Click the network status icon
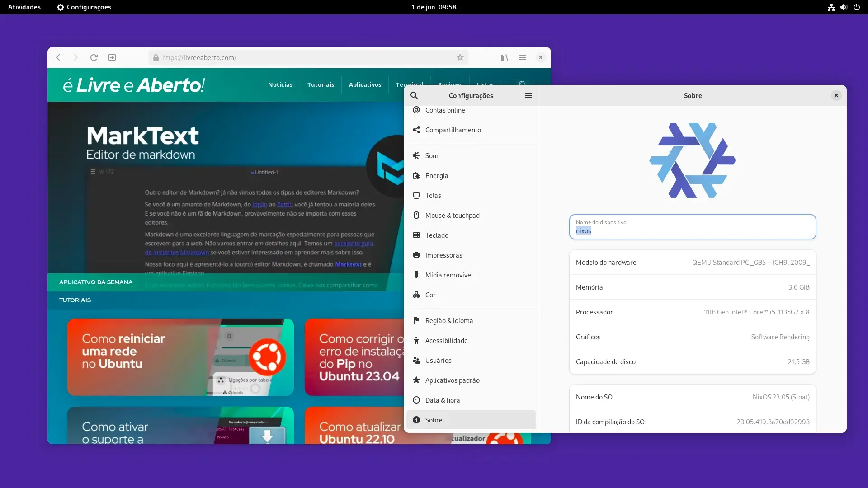 (x=831, y=7)
